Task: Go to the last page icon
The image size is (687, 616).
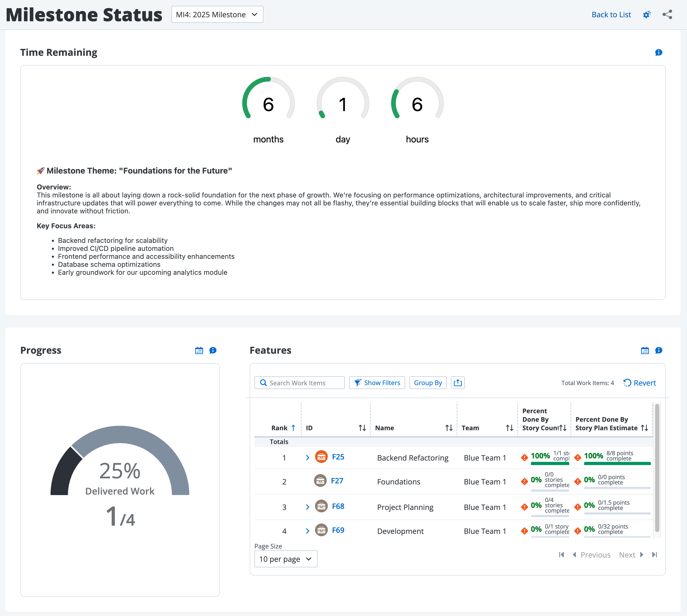Action: click(655, 554)
